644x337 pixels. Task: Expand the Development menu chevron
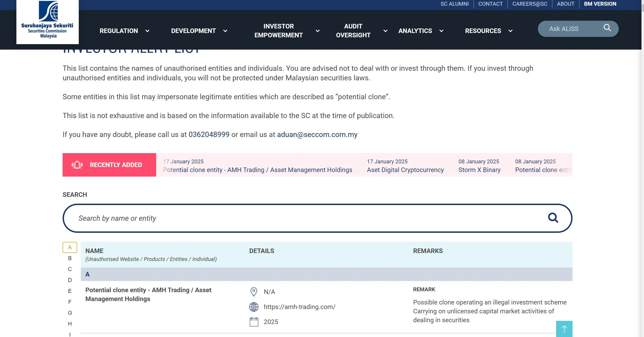point(225,31)
